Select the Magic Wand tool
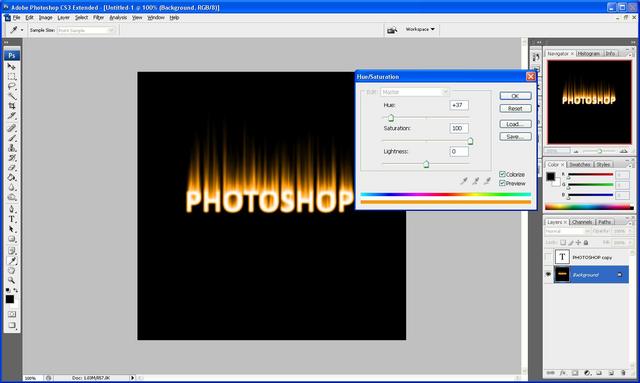This screenshot has height=383, width=640. pos(11,96)
